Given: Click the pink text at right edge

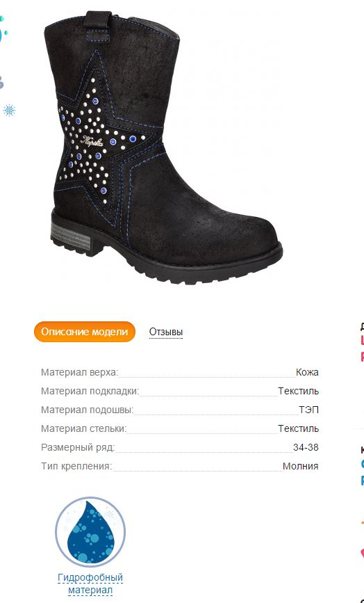Looking at the screenshot, I should pos(362,348).
